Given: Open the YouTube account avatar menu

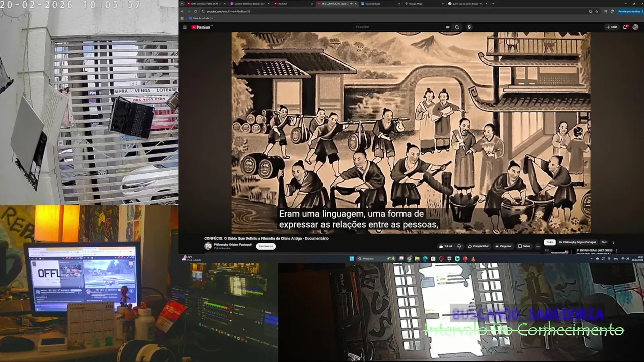Looking at the screenshot, I should click(635, 27).
